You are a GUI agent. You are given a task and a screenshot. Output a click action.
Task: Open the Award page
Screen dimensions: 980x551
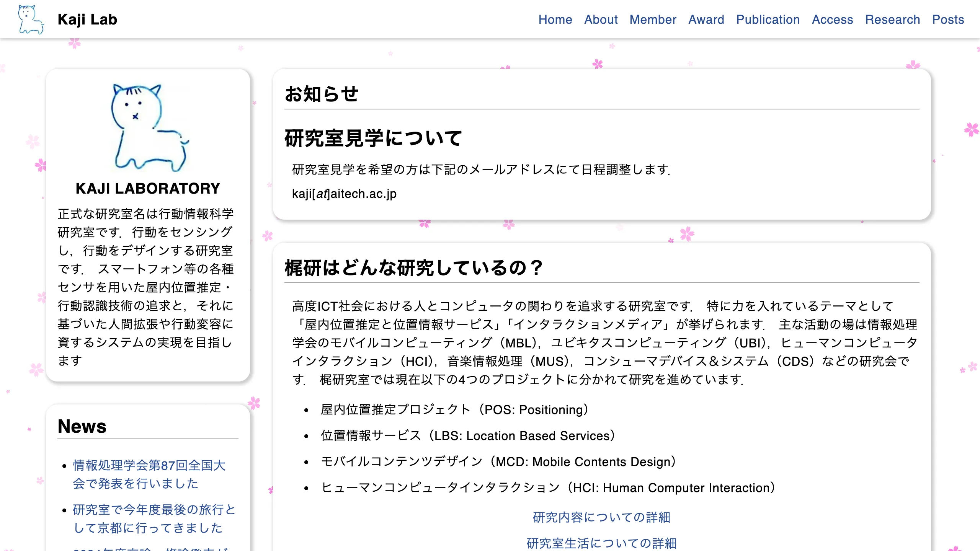coord(706,20)
